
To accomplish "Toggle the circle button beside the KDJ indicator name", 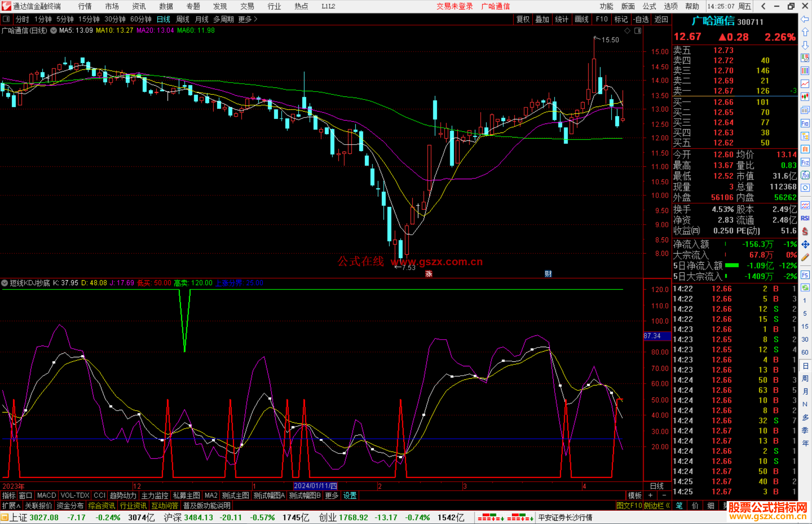I will coord(5,283).
